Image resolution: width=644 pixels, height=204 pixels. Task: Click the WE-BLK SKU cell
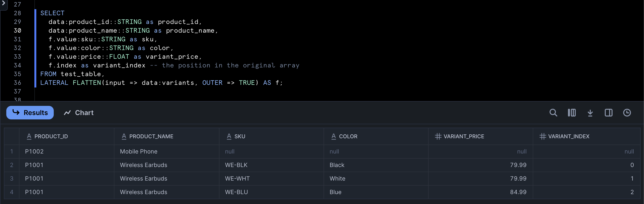(x=236, y=165)
